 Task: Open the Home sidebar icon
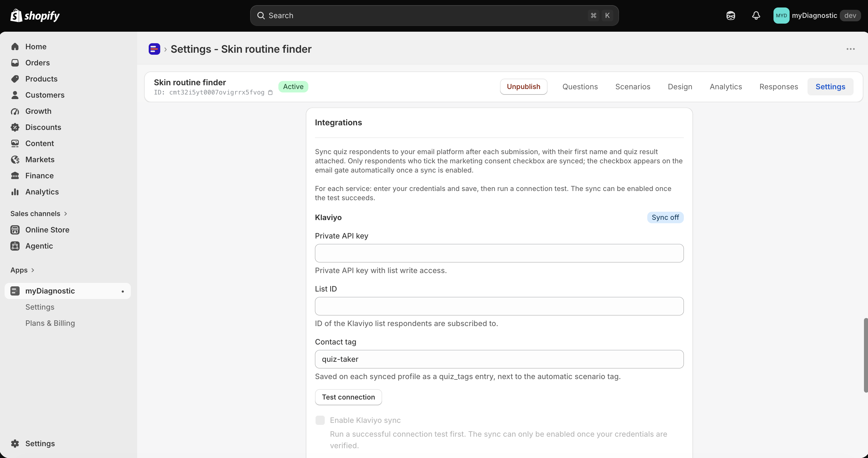(x=15, y=46)
